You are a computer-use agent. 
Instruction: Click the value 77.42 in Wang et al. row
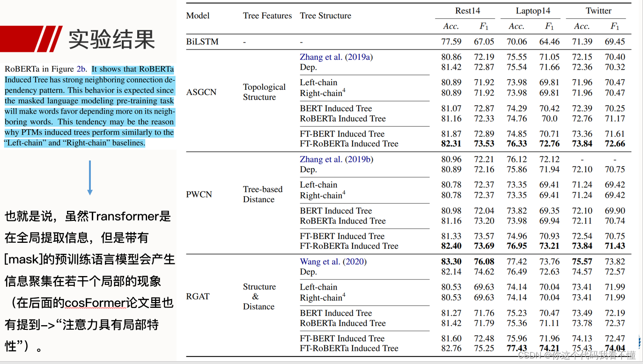pos(517,262)
